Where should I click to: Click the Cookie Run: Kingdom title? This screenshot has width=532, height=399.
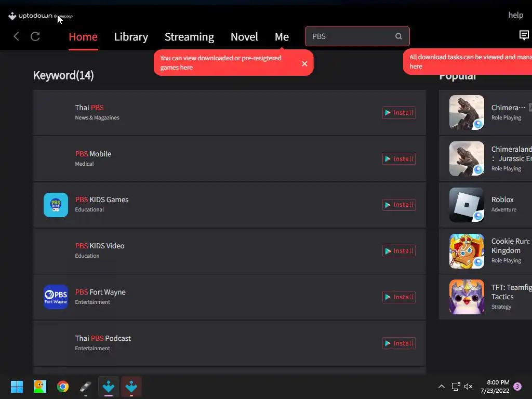511,246
